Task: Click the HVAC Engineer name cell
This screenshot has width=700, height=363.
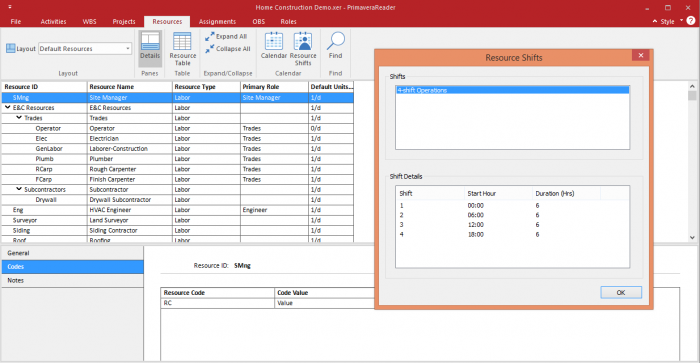Action: 129,210
